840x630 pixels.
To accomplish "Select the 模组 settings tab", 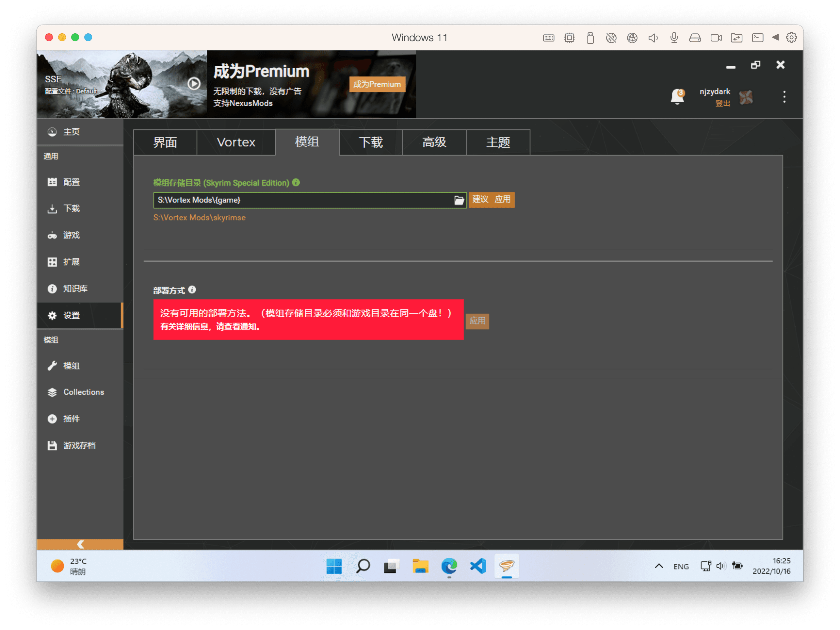I will tap(307, 142).
